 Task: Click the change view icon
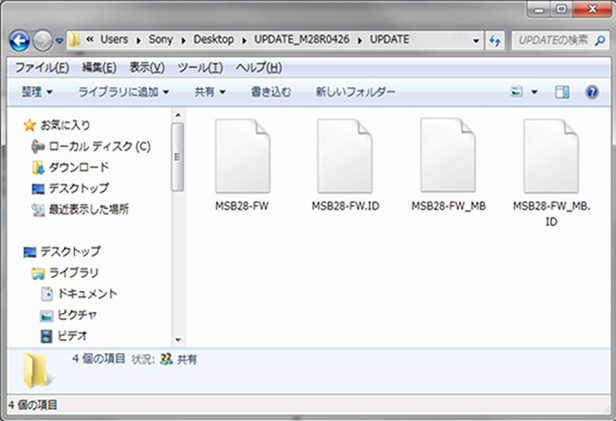click(x=517, y=92)
